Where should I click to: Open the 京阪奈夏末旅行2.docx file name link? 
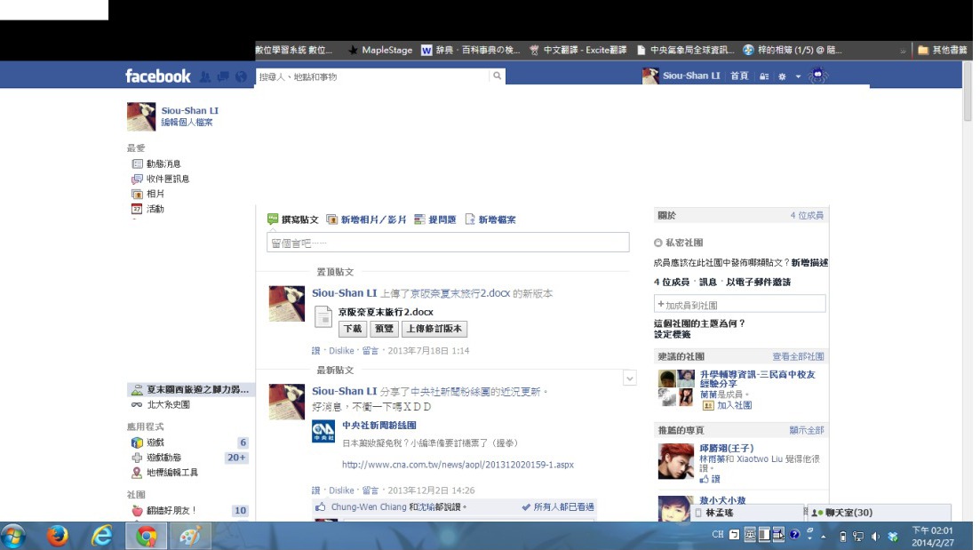click(x=386, y=312)
